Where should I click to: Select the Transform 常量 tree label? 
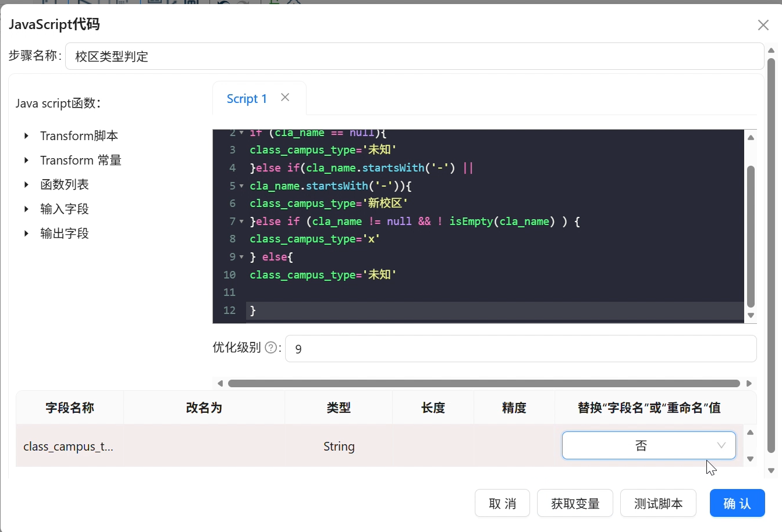81,160
